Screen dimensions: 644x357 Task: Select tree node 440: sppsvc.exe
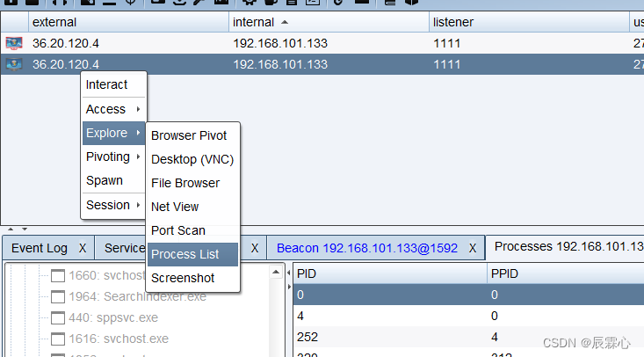point(113,317)
